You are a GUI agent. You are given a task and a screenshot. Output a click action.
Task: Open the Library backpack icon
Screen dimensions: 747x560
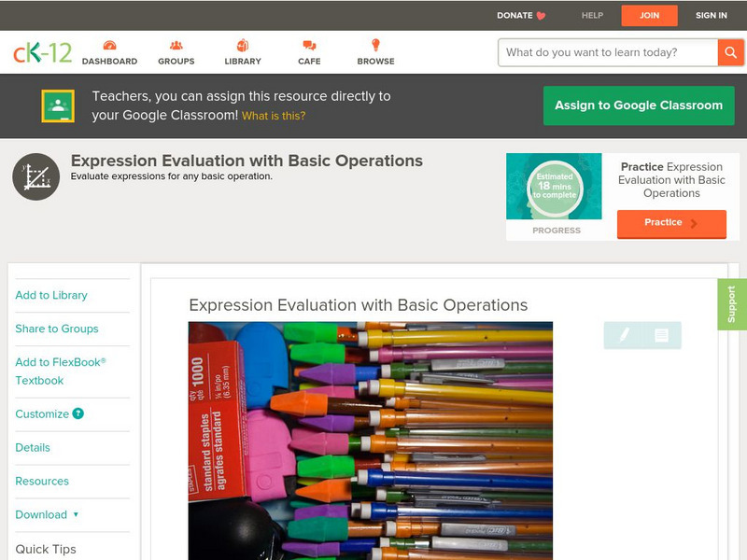click(243, 45)
